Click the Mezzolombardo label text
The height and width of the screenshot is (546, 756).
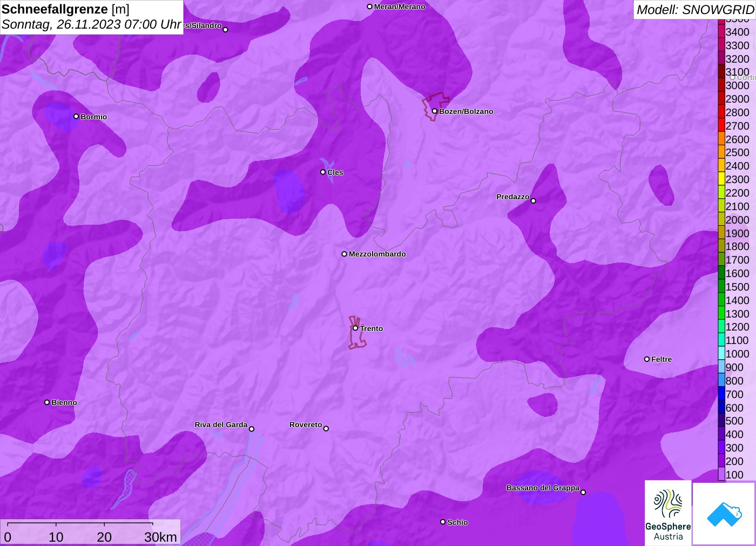(x=377, y=254)
